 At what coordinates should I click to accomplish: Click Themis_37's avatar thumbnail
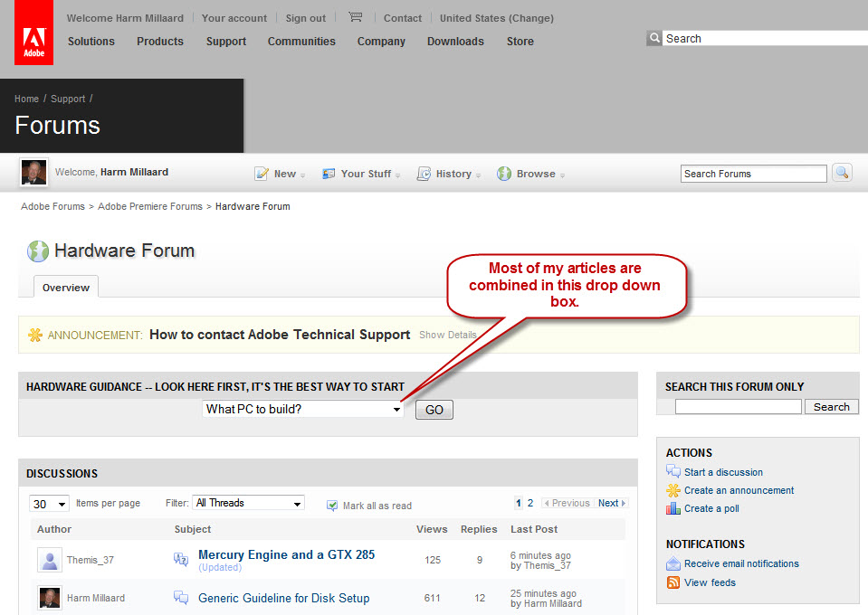point(49,560)
